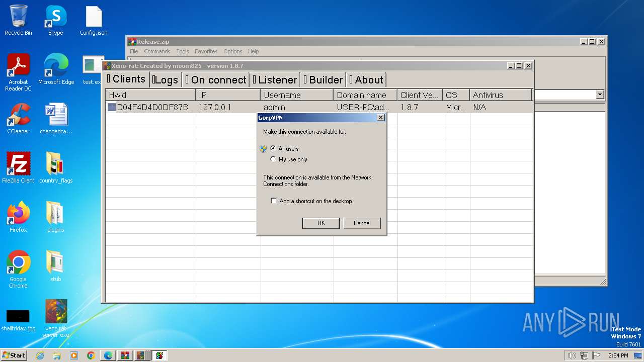This screenshot has width=644, height=362.
Task: Open the About tab
Action: [366, 80]
